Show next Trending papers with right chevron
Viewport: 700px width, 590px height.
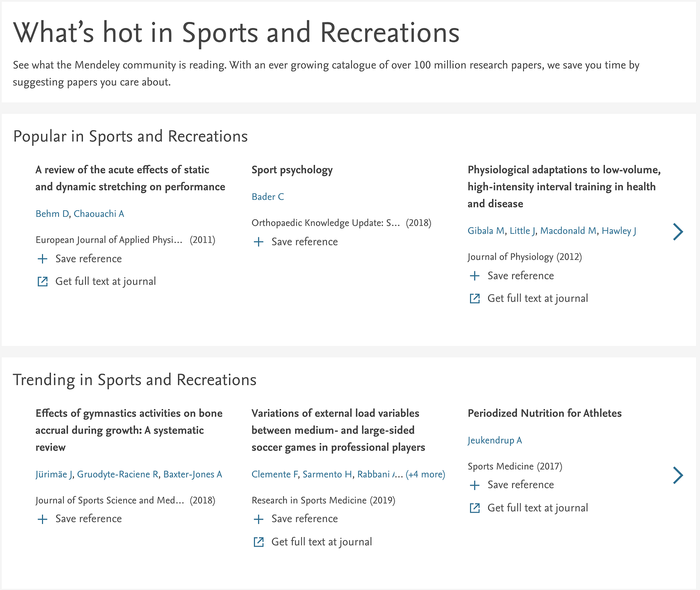click(x=678, y=475)
